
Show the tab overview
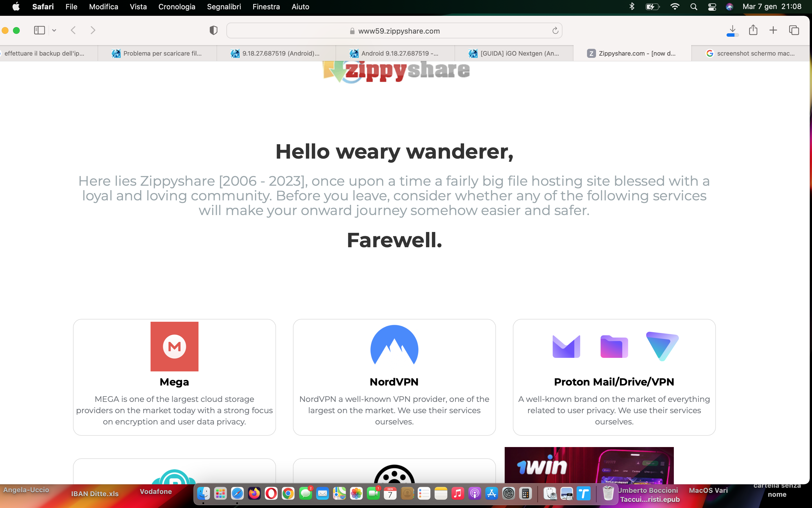794,30
